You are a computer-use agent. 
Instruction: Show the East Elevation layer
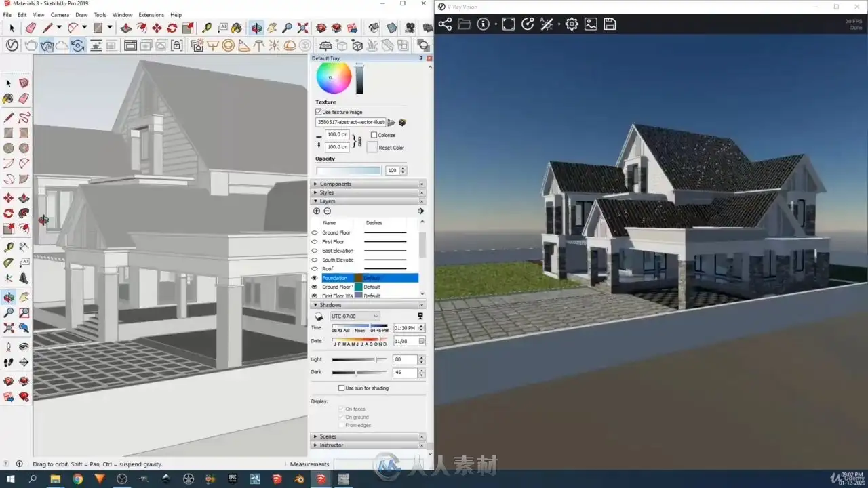pos(315,251)
